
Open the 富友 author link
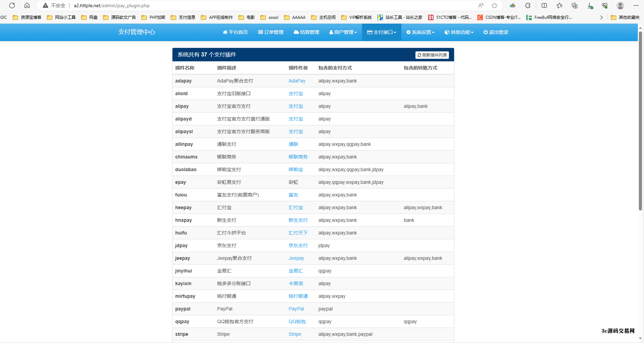pos(293,195)
